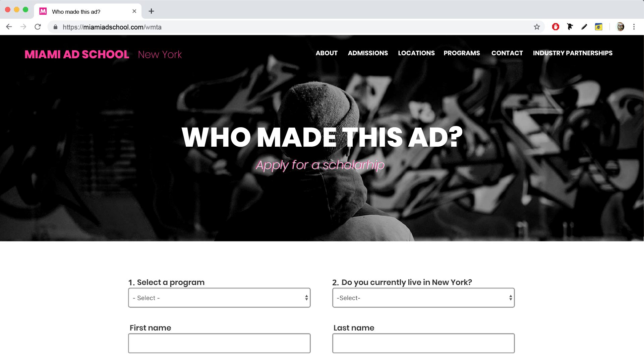The height and width of the screenshot is (362, 644).
Task: Click the browser forward arrow
Action: [23, 27]
